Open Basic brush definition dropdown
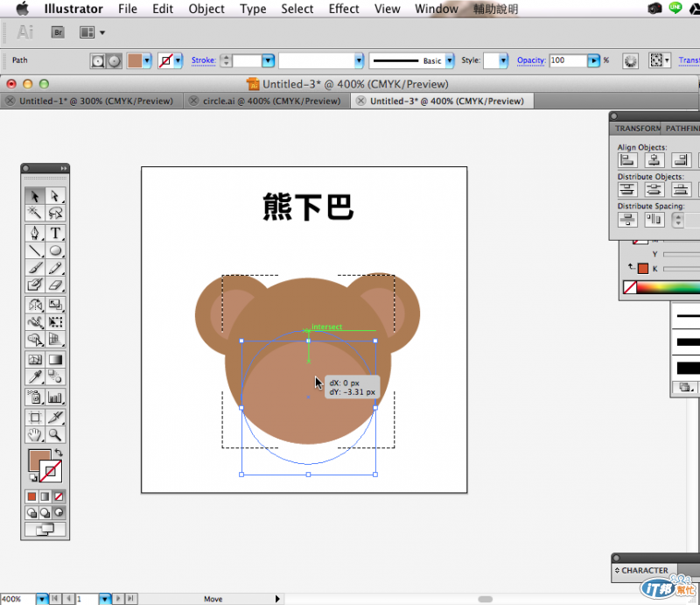The width and height of the screenshot is (700, 605). pos(450,60)
